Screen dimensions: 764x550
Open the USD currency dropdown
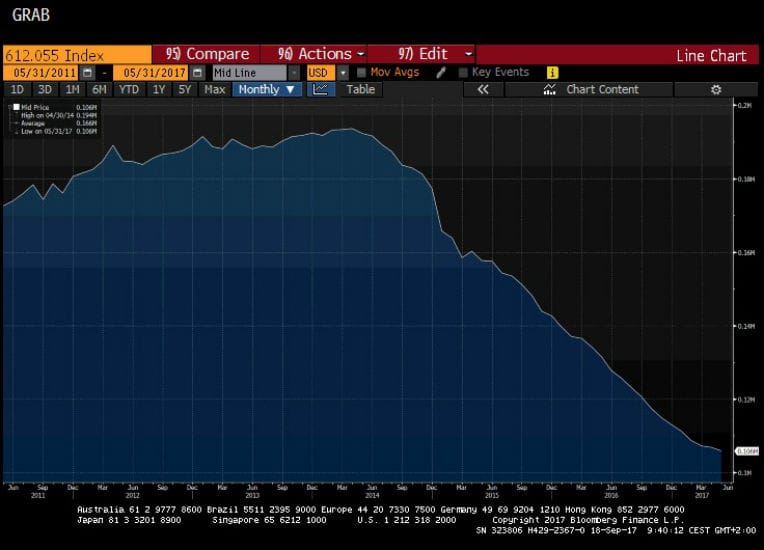tap(343, 73)
